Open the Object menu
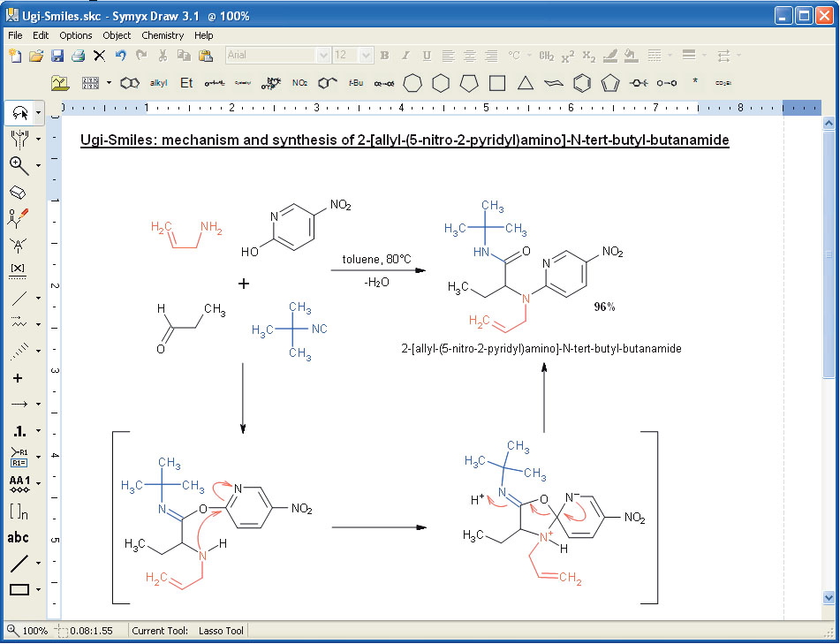840x644 pixels. pyautogui.click(x=117, y=35)
